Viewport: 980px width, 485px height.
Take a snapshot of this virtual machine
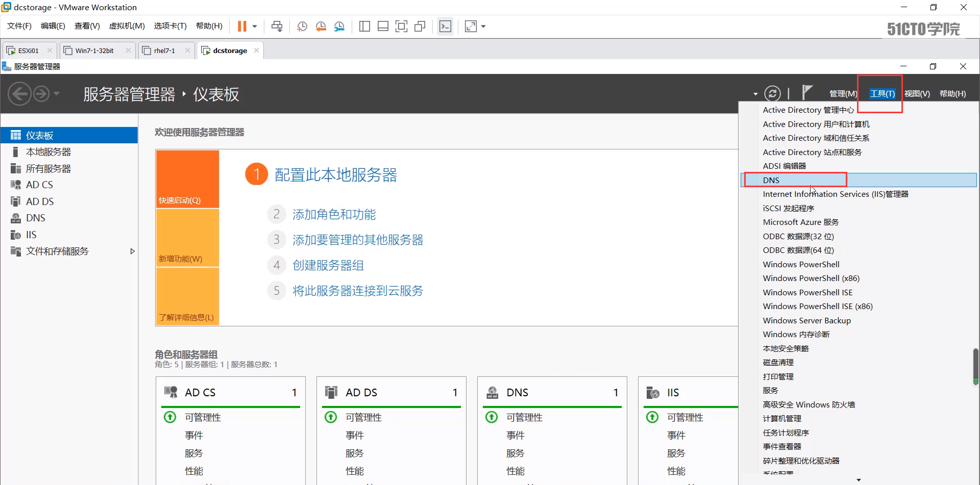point(302,26)
